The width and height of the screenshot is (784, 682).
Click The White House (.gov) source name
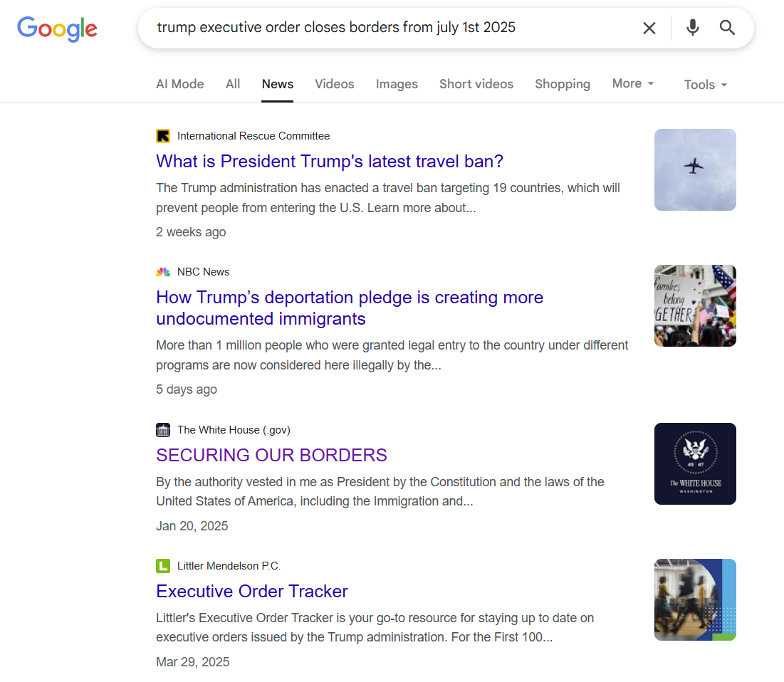click(x=234, y=430)
